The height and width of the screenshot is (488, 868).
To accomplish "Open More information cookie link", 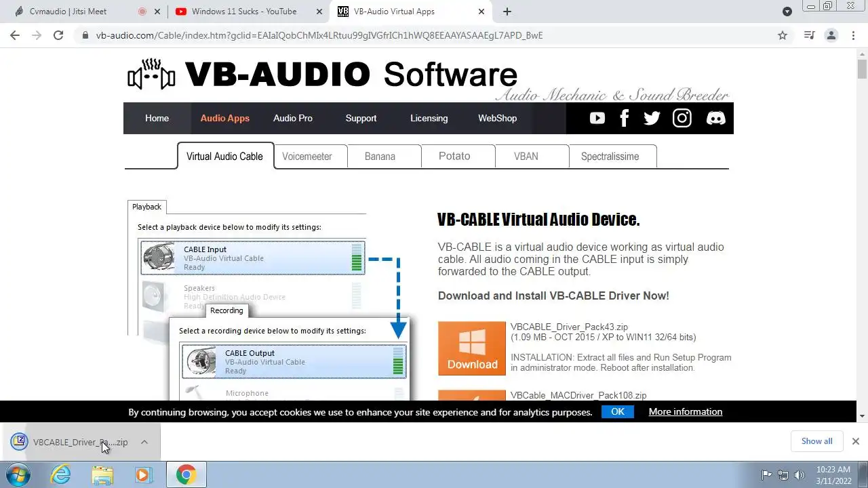I will [x=686, y=411].
